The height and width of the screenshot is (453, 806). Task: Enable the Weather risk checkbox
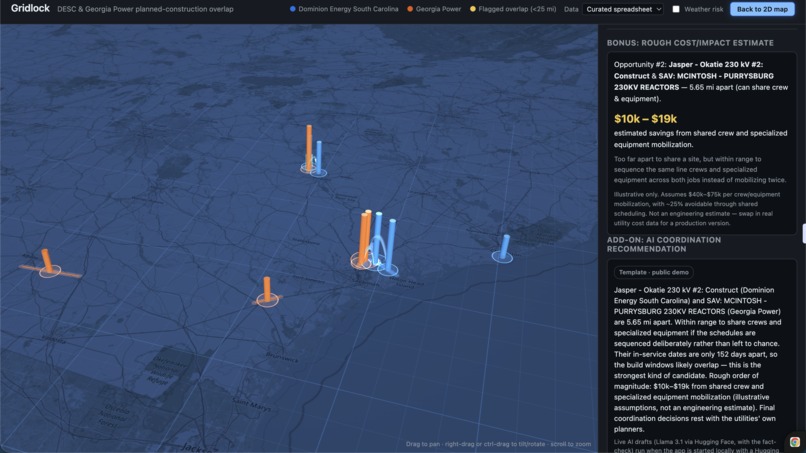coord(676,9)
